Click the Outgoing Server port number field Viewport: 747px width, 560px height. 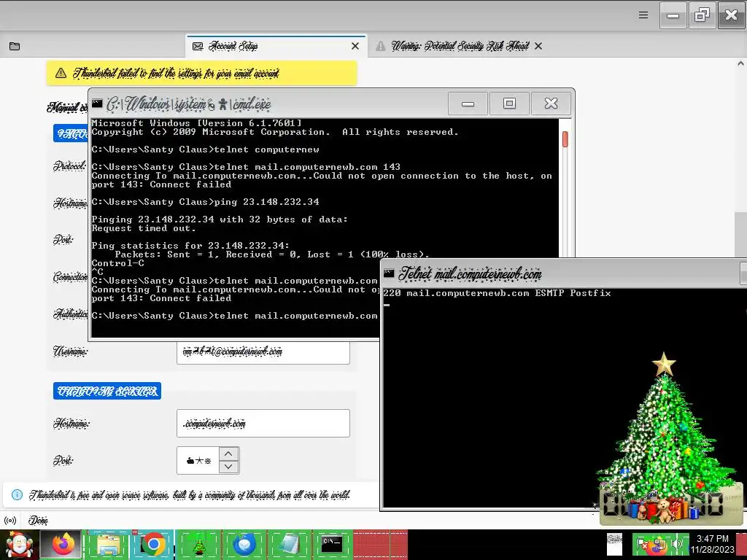(198, 461)
